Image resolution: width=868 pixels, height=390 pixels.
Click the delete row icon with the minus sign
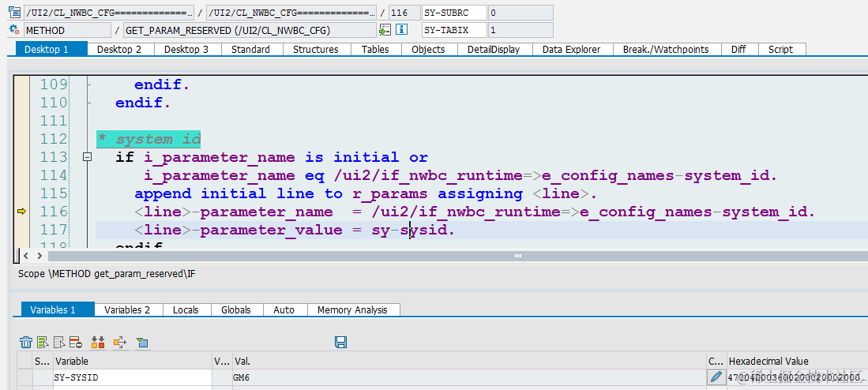(x=76, y=342)
